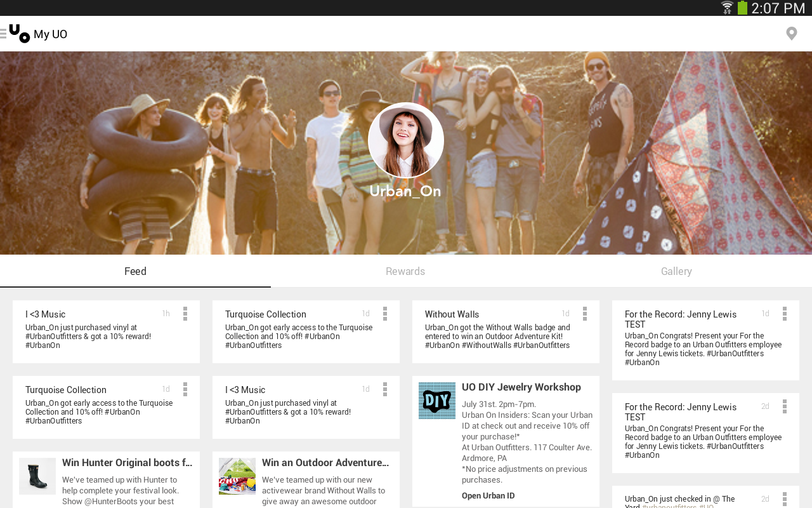Switch to the Feed tab
Screen dimensions: 812x508
pyautogui.click(x=135, y=271)
